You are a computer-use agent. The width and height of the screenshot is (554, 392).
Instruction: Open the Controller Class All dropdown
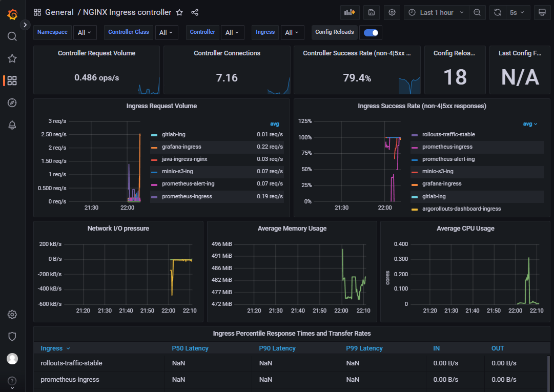[x=166, y=32]
